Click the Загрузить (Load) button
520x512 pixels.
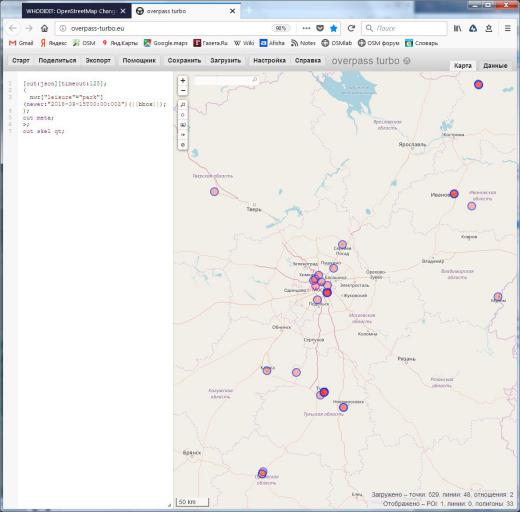pyautogui.click(x=226, y=61)
